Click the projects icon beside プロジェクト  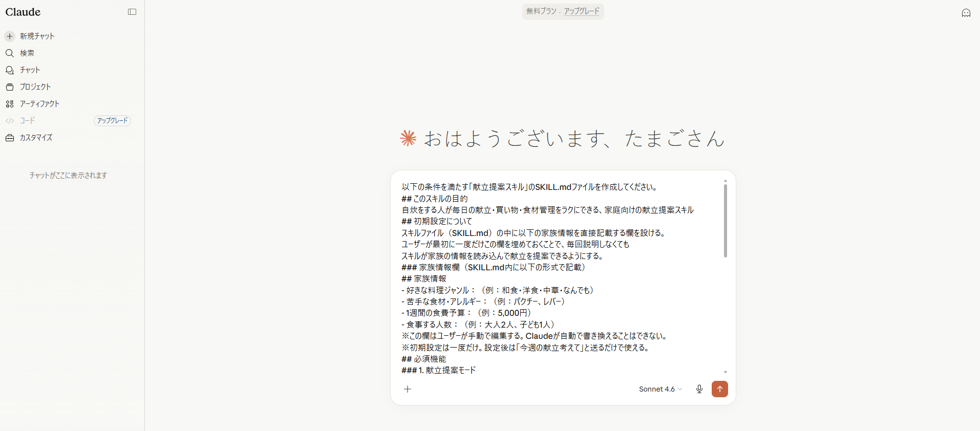click(10, 87)
